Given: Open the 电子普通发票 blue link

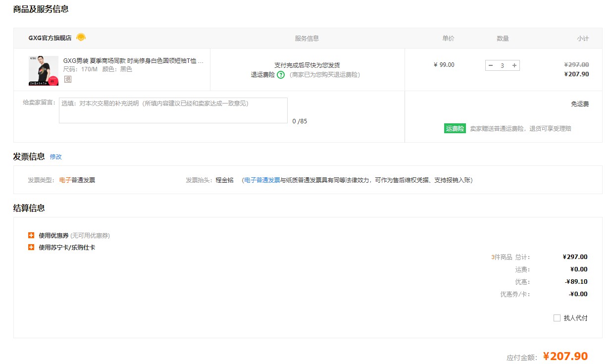Looking at the screenshot, I should (262, 180).
